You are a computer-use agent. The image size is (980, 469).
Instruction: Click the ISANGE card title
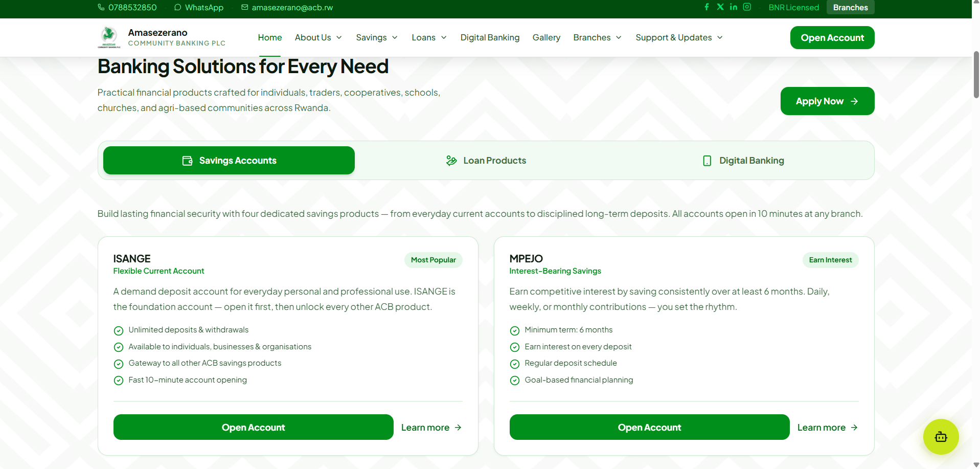(132, 259)
